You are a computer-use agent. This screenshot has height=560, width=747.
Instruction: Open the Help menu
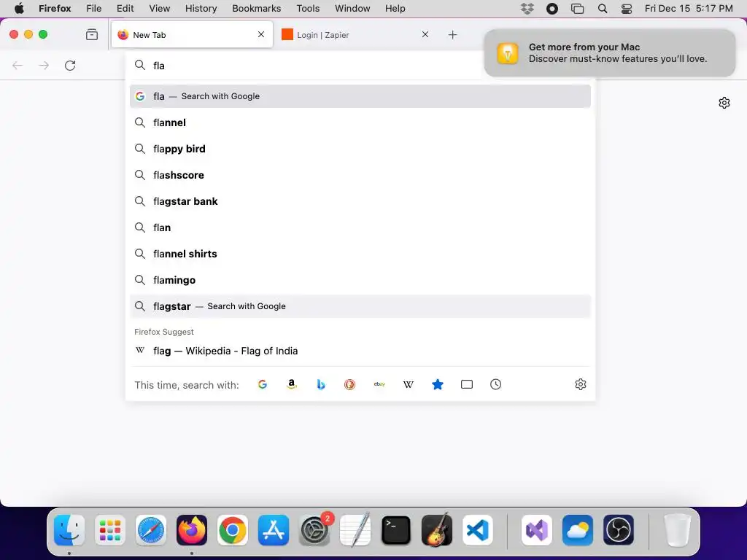pyautogui.click(x=395, y=9)
